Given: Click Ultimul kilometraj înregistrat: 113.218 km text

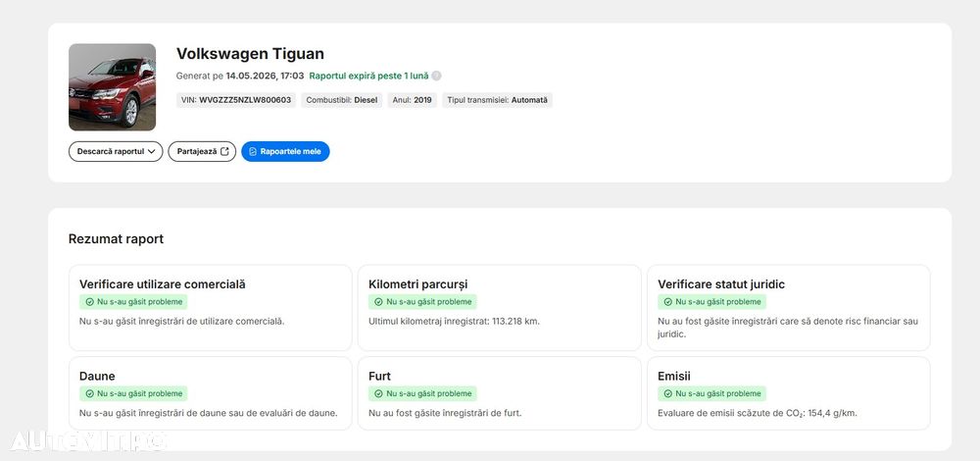Looking at the screenshot, I should (455, 322).
